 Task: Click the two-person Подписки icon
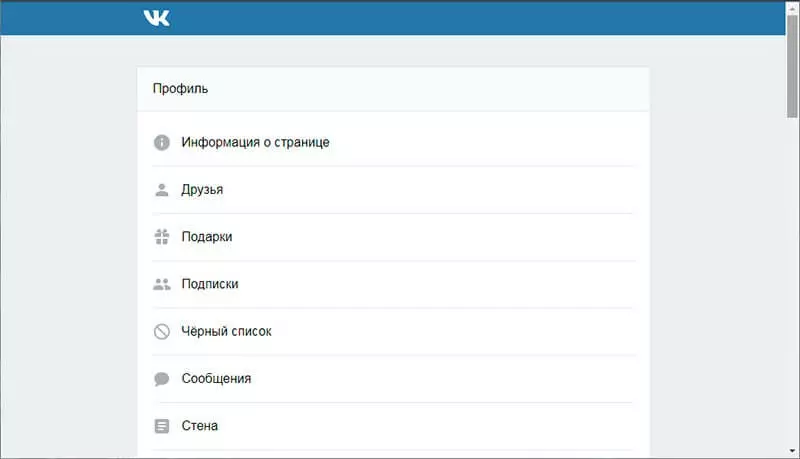tap(162, 284)
